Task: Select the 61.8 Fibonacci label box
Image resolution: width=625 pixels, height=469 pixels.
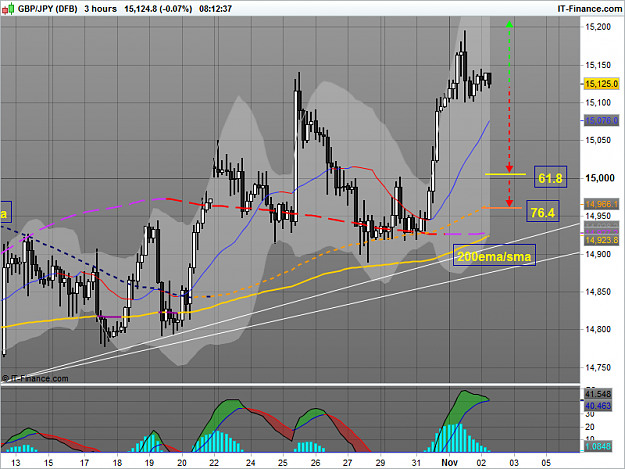Action: click(550, 177)
